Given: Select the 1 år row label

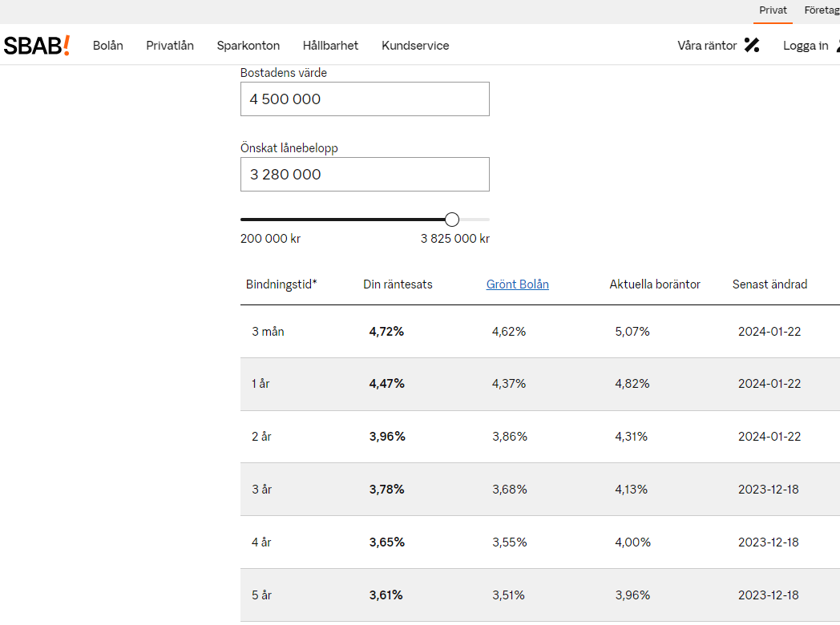Looking at the screenshot, I should click(x=260, y=384).
